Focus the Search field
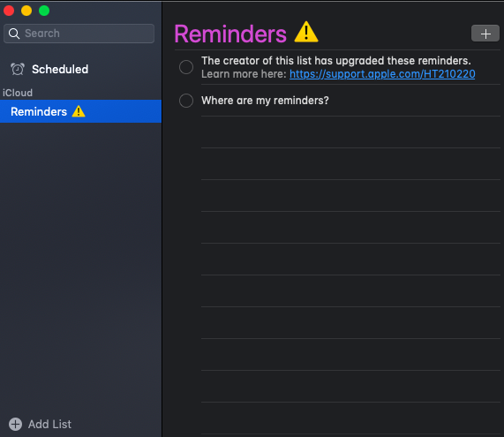The image size is (504, 437). (79, 34)
